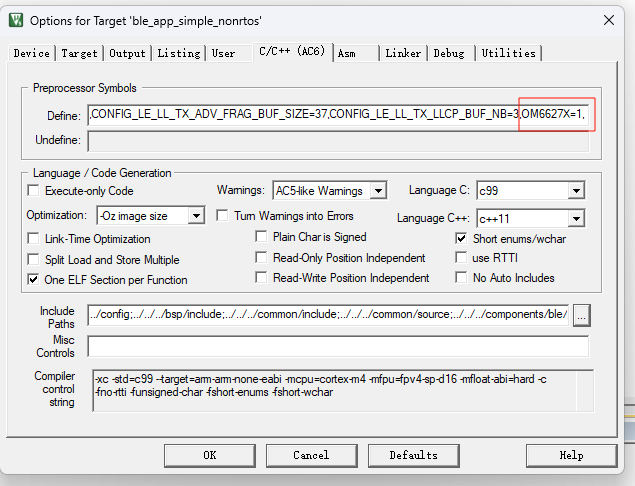635x486 pixels.
Task: Click the OK button
Action: point(209,455)
